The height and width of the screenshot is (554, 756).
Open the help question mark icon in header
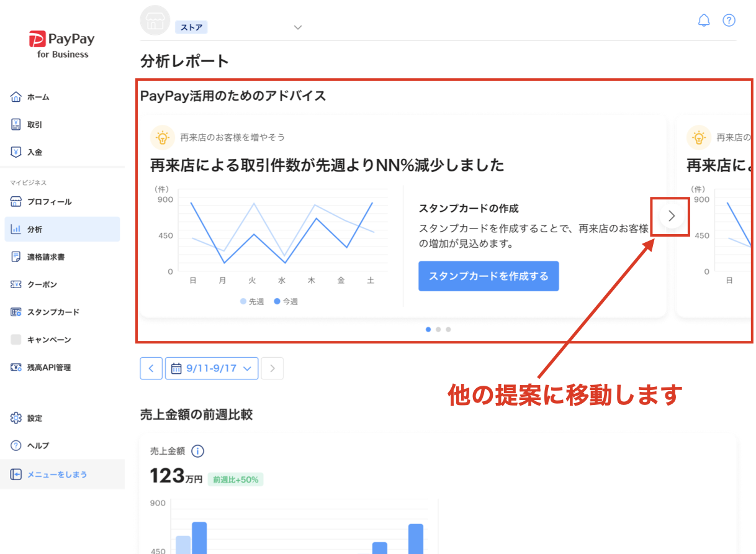pyautogui.click(x=729, y=20)
